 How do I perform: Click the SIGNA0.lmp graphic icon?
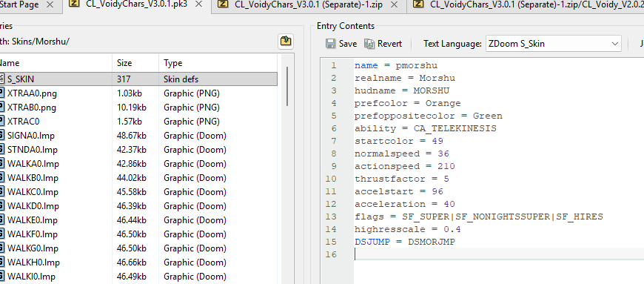click(x=1, y=135)
